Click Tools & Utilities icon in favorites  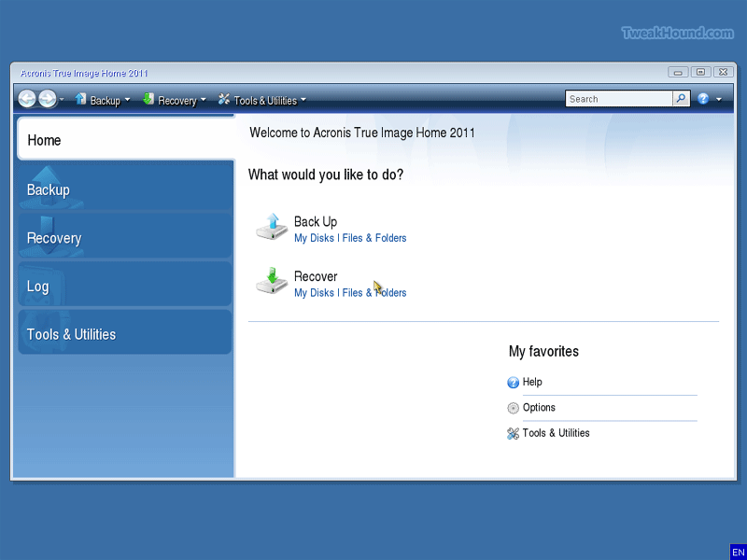tap(513, 434)
